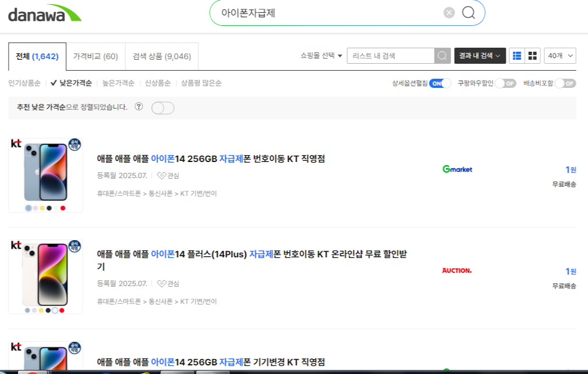Click the kt logo on the first product image

(x=16, y=144)
